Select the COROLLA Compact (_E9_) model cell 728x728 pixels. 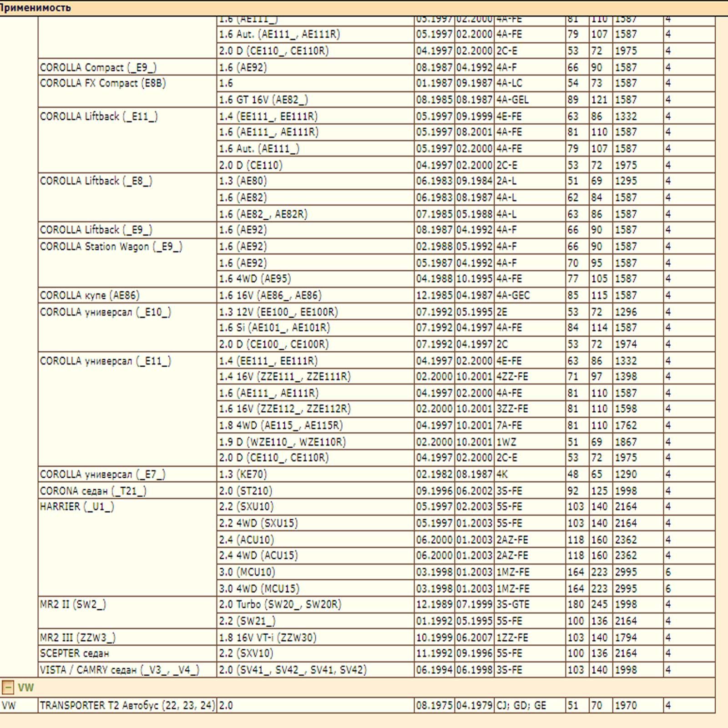(98, 67)
